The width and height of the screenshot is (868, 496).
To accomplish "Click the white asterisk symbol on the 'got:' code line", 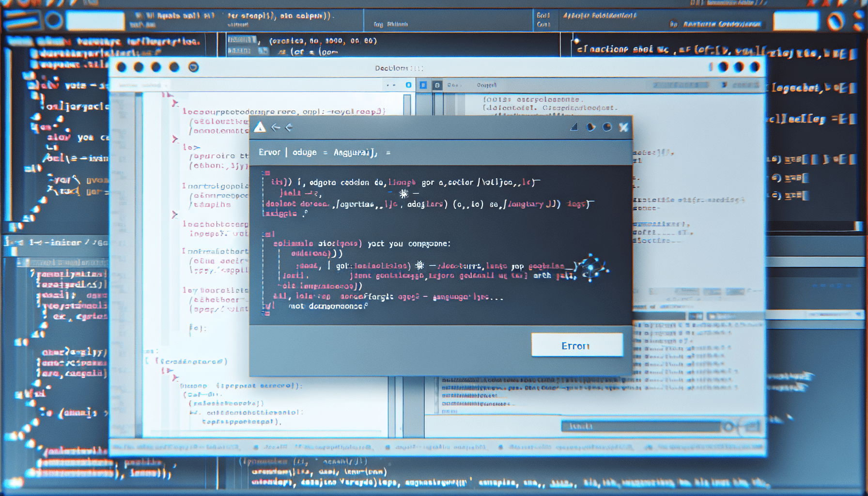I will (419, 265).
